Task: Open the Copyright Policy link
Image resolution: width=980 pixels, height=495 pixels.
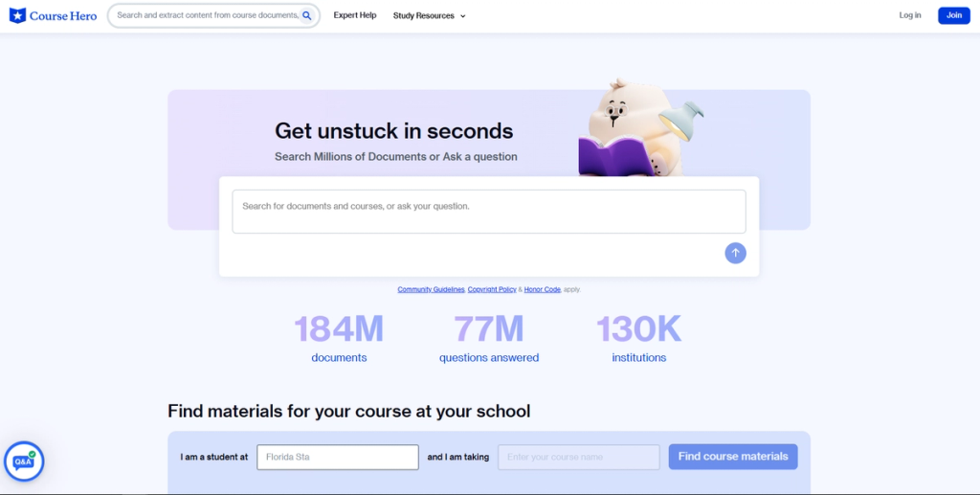Action: 492,289
